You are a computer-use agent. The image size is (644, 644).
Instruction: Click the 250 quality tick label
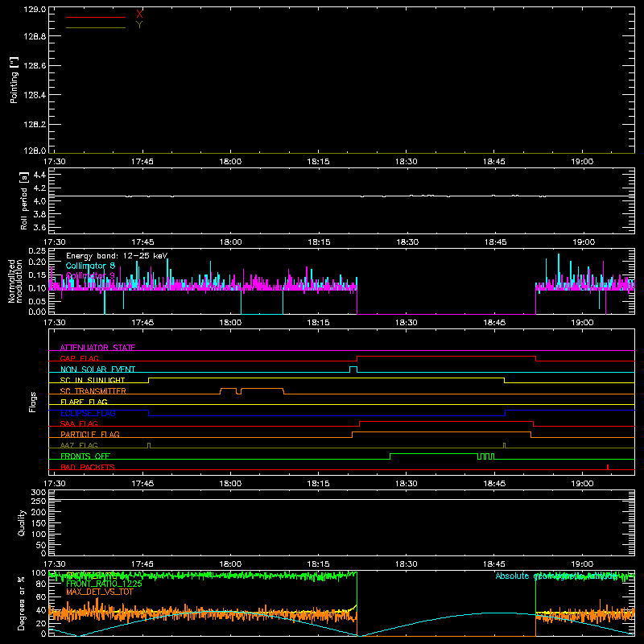pos(39,502)
